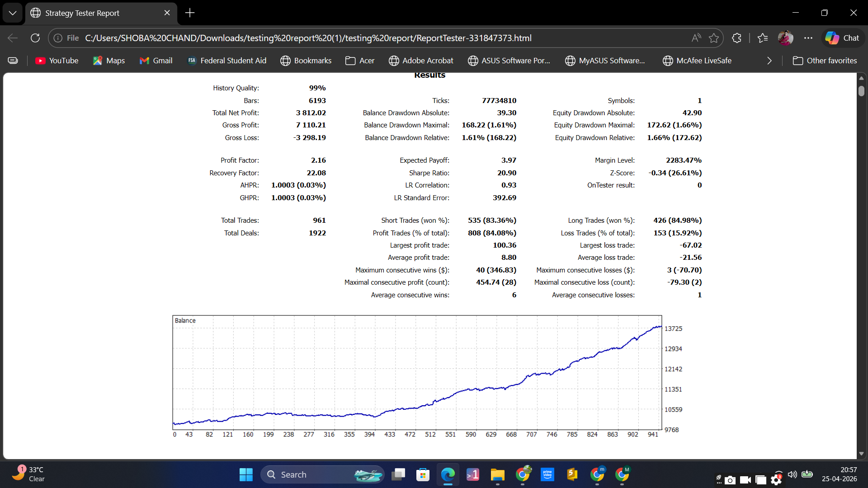Image resolution: width=868 pixels, height=488 pixels.
Task: Click Margin Level value 2283.47%
Action: tap(684, 160)
